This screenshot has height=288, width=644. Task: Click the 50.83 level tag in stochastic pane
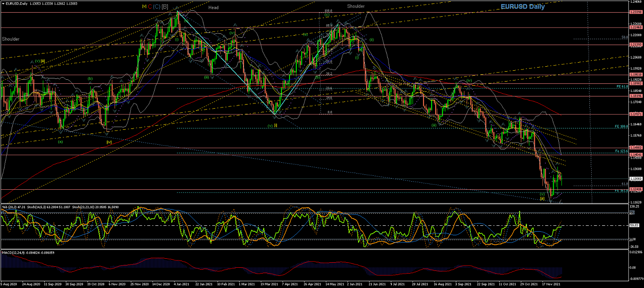click(635, 224)
